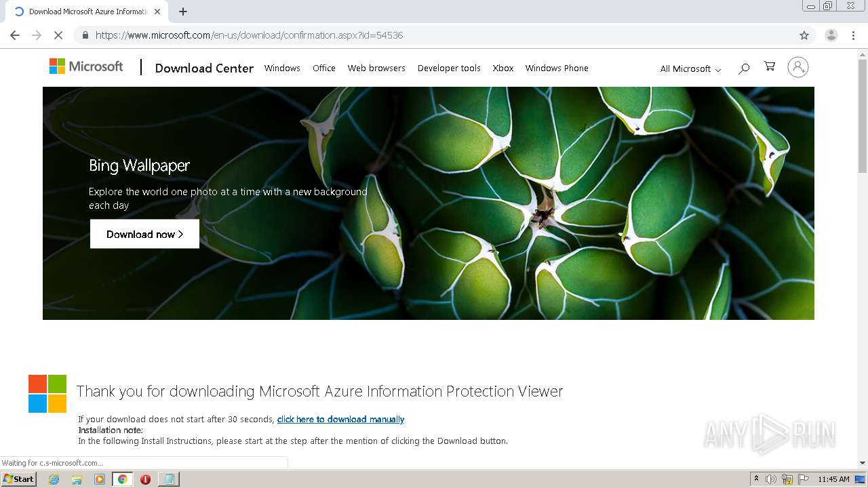Viewport: 868px width, 488px height.
Task: Click the Bing Wallpaper Download now button
Action: coord(144,234)
